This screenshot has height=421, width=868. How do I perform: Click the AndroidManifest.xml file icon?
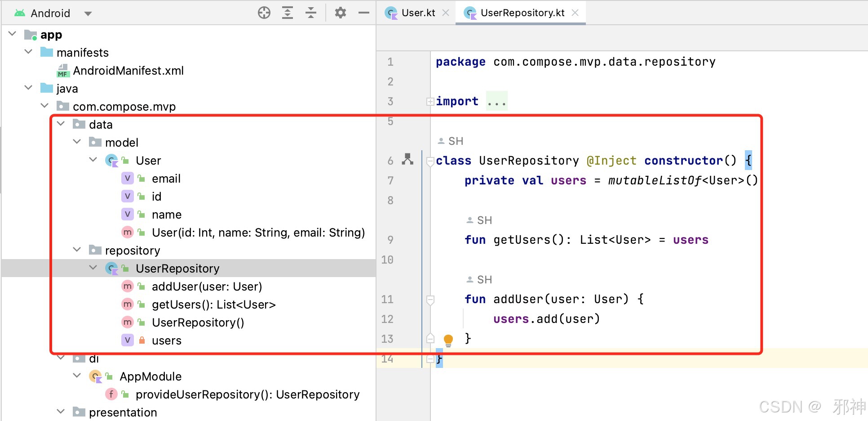(x=63, y=70)
